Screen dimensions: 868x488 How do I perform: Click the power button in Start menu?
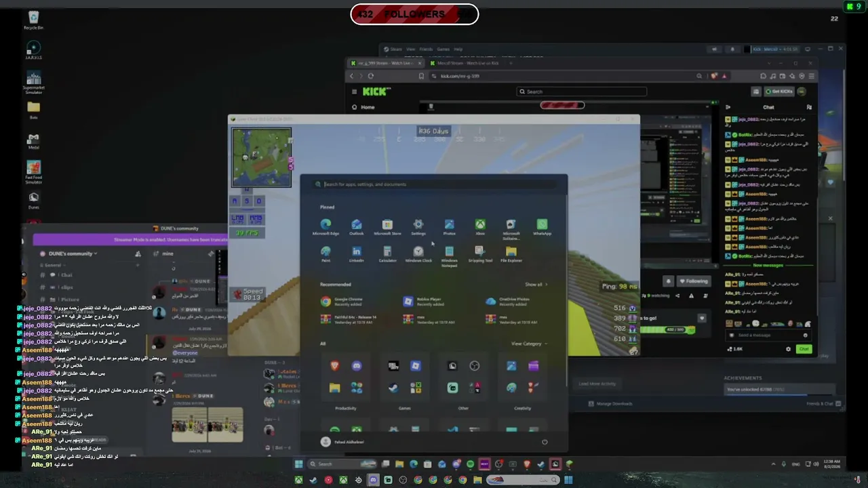[545, 442]
